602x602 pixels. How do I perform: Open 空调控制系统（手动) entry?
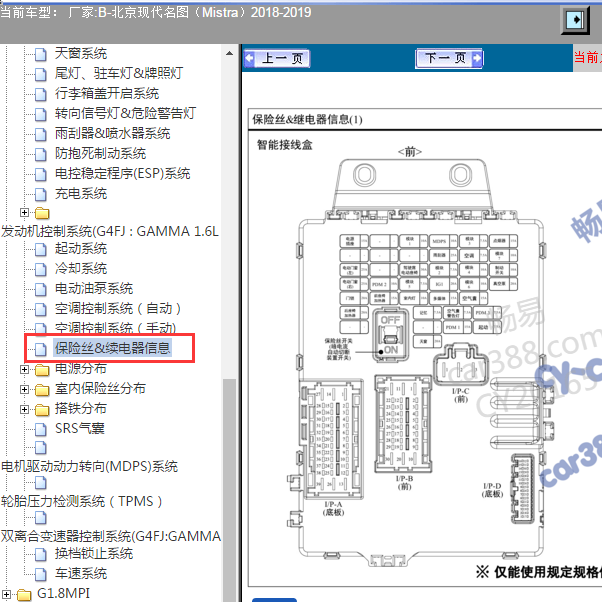(x=115, y=327)
